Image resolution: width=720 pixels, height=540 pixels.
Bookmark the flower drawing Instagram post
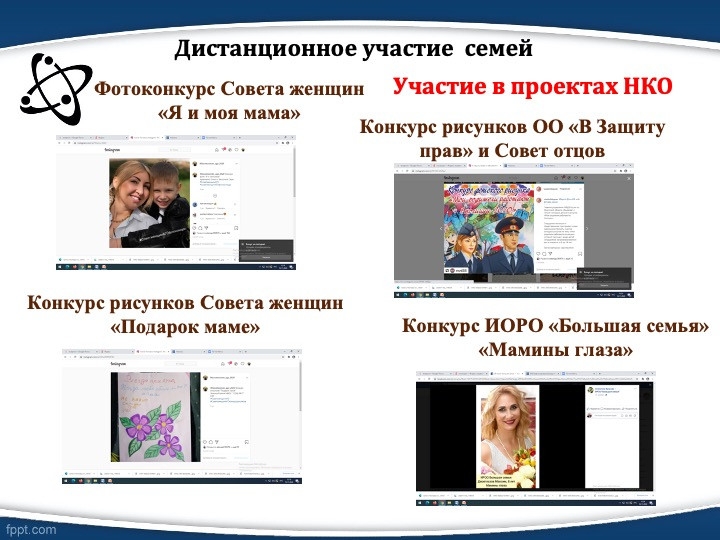pos(247,442)
